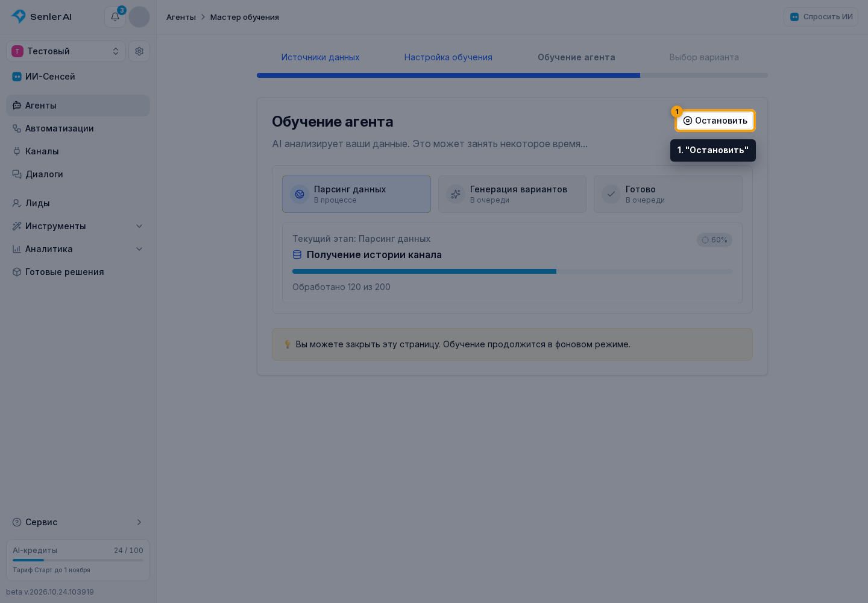
Task: Click the beta version label
Action: coord(50,592)
